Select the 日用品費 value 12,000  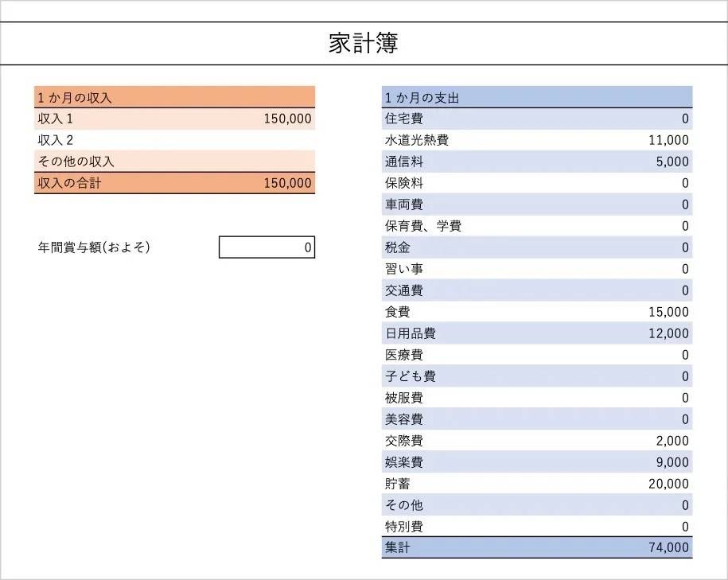click(668, 333)
